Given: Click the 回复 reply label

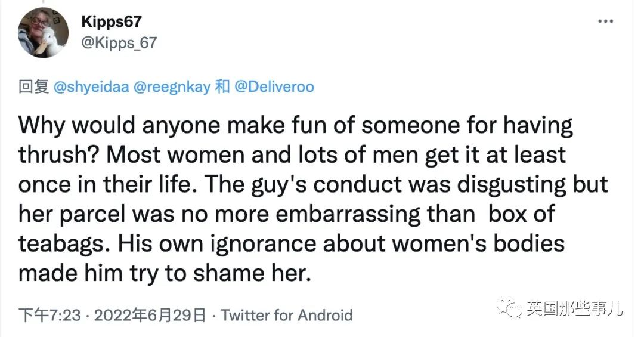Looking at the screenshot, I should 33,87.
